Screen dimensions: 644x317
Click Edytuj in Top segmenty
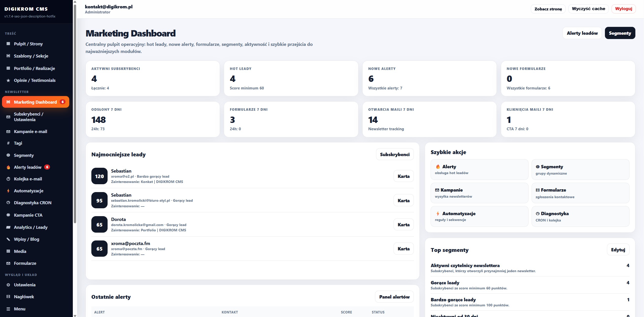point(618,250)
